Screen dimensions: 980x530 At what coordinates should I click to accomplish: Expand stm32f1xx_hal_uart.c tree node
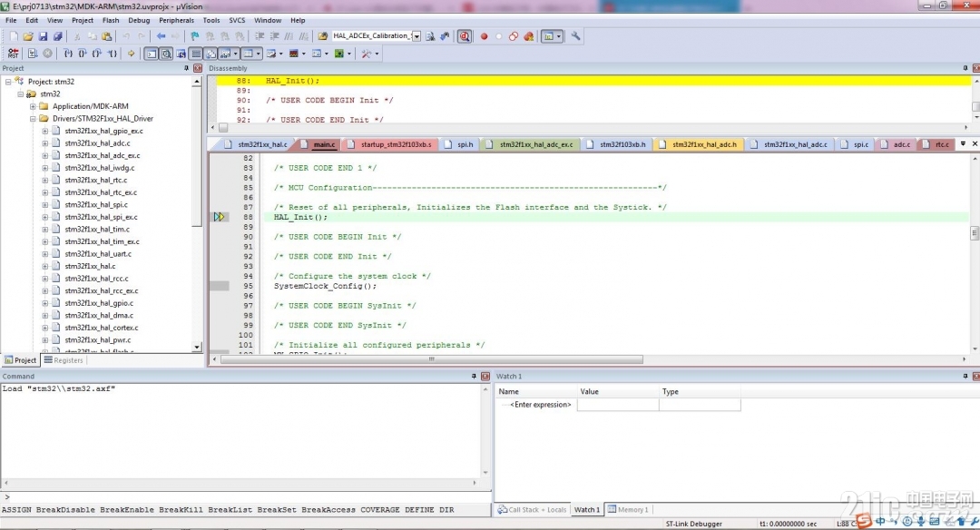[x=45, y=254]
